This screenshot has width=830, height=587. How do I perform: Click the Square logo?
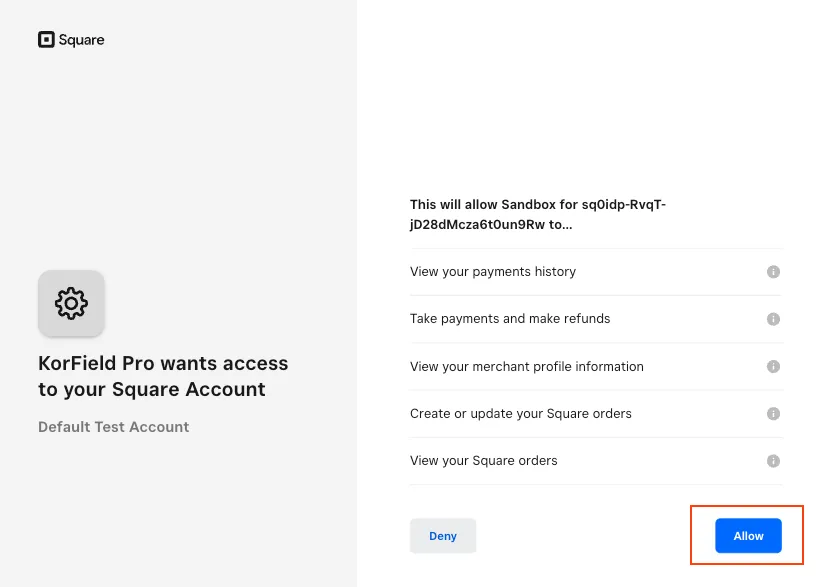coord(70,39)
